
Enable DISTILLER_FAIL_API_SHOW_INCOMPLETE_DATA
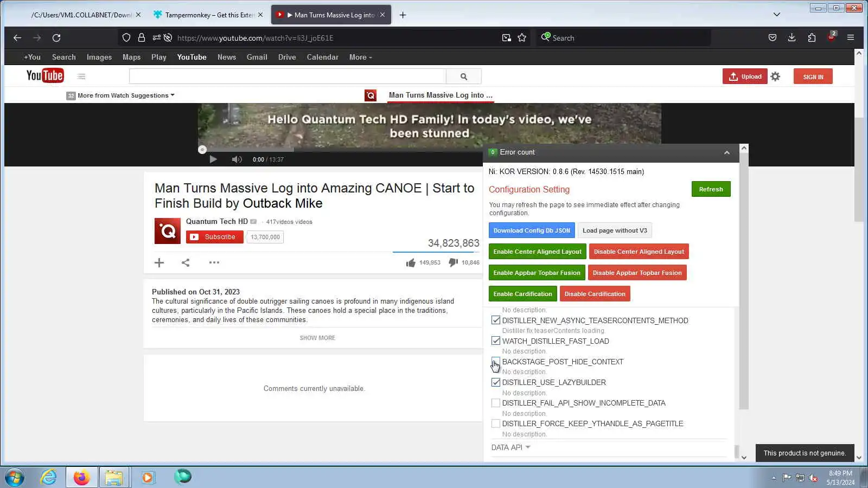click(496, 403)
